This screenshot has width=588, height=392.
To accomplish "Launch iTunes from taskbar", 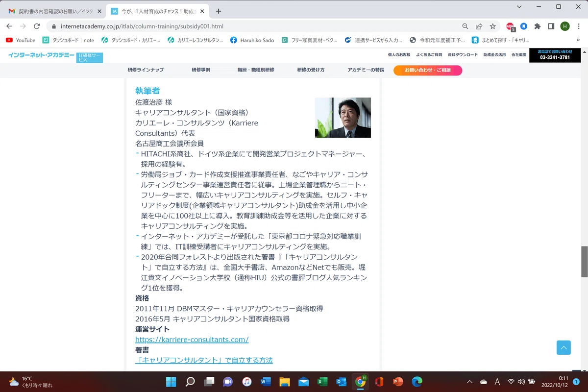I will click(246, 382).
